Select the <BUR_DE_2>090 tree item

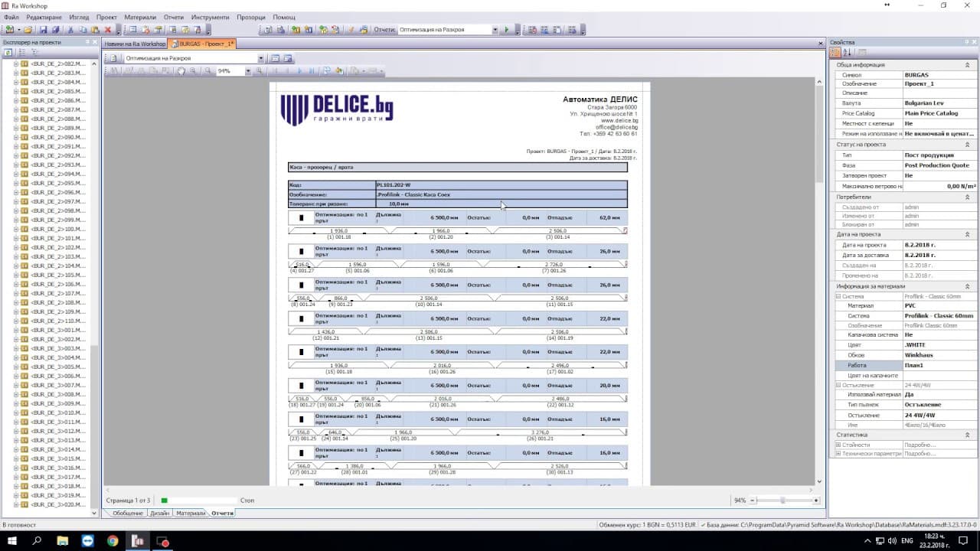coord(58,137)
